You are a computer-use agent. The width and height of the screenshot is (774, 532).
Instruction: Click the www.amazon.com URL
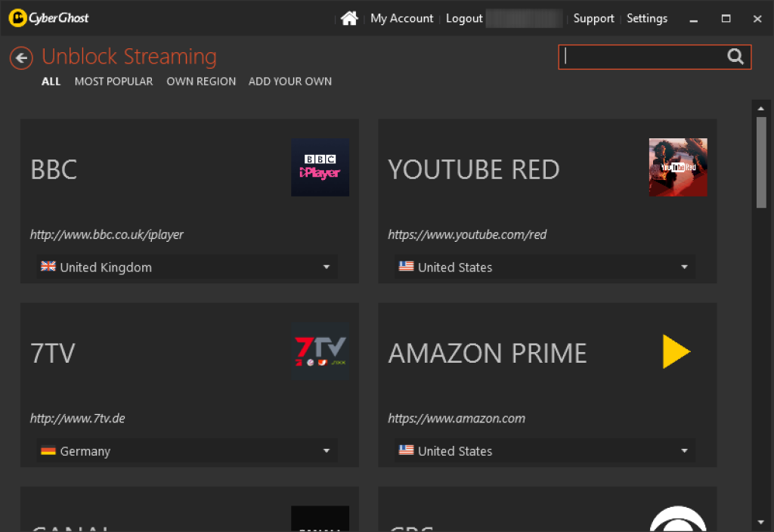point(457,419)
